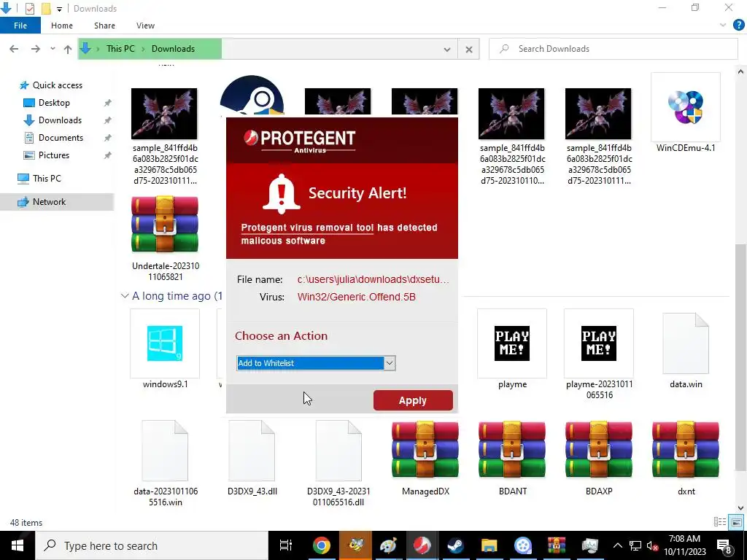Show hidden system tray icons

pyautogui.click(x=617, y=545)
